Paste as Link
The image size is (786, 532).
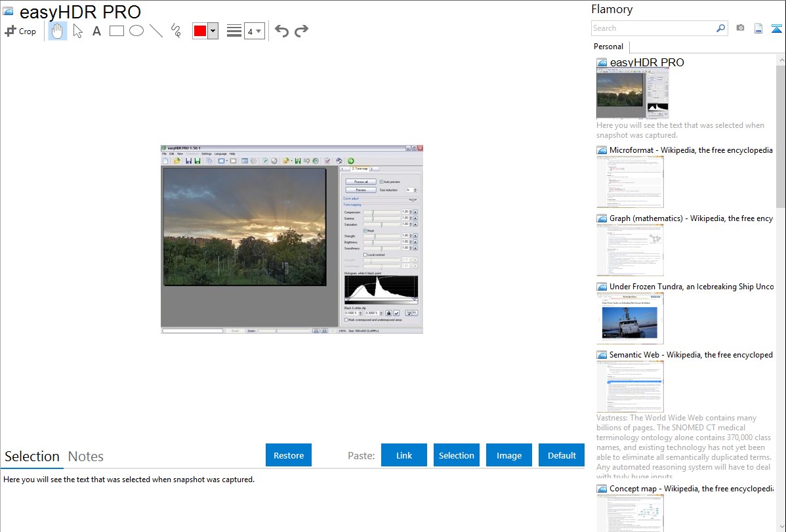[404, 455]
